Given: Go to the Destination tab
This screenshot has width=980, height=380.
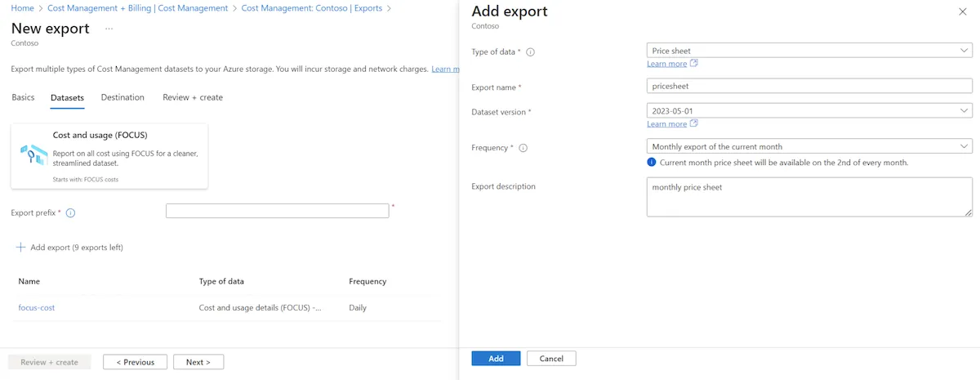Looking at the screenshot, I should tap(122, 97).
